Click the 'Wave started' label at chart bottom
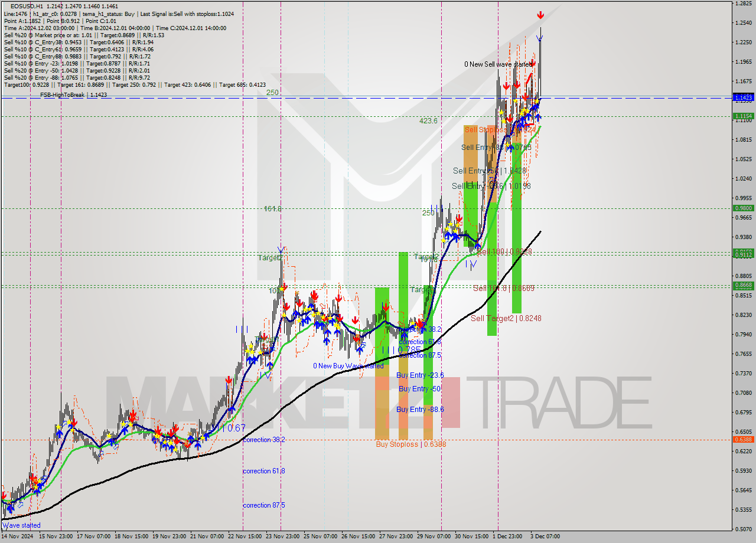This screenshot has height=543, width=756. pos(22,525)
